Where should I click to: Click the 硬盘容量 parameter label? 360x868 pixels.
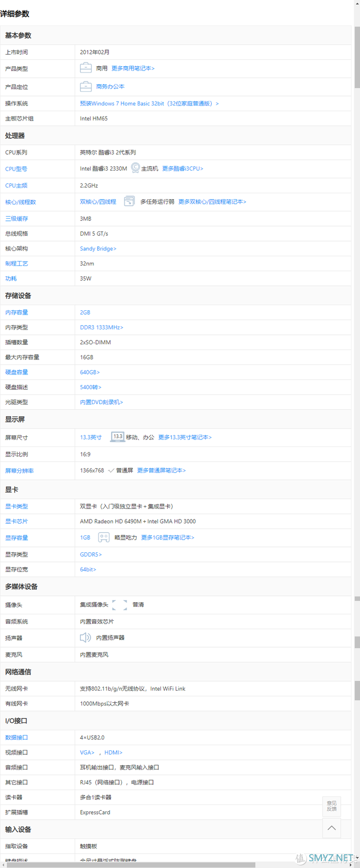point(17,372)
